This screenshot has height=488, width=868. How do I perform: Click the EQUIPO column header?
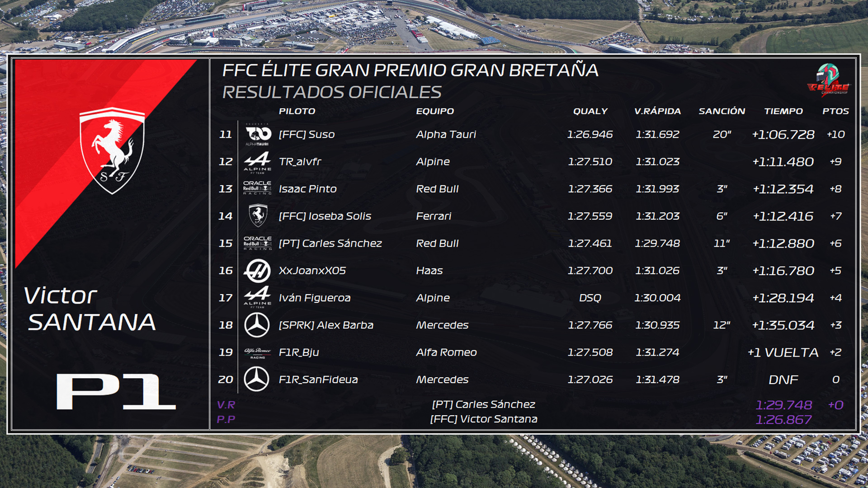tap(435, 111)
